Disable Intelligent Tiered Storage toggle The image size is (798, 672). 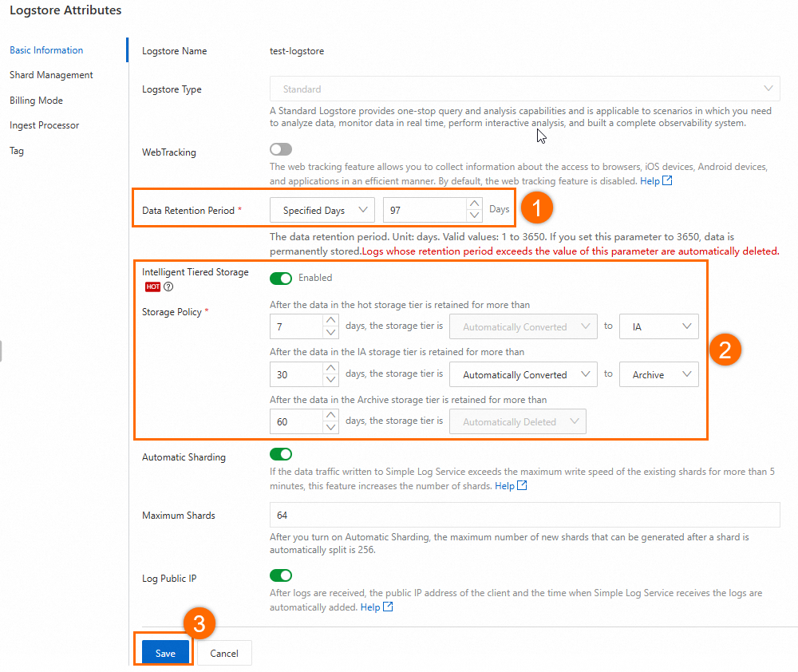(x=281, y=278)
